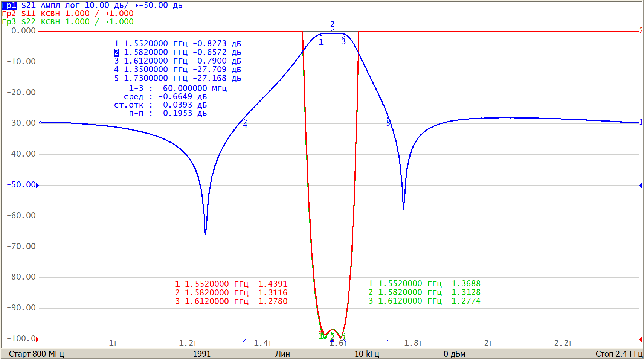Select highlighted marker 2 row in blue table
The height and width of the screenshot is (359, 644).
tap(177, 52)
